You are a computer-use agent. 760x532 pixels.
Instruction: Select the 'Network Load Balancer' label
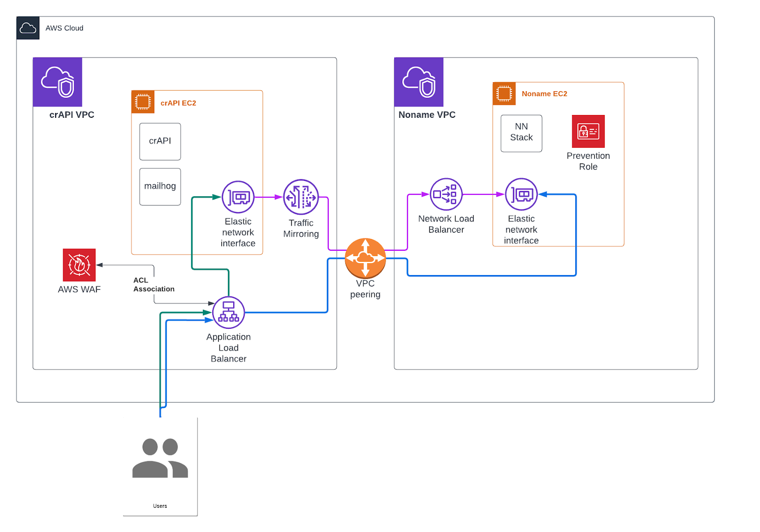click(x=446, y=224)
